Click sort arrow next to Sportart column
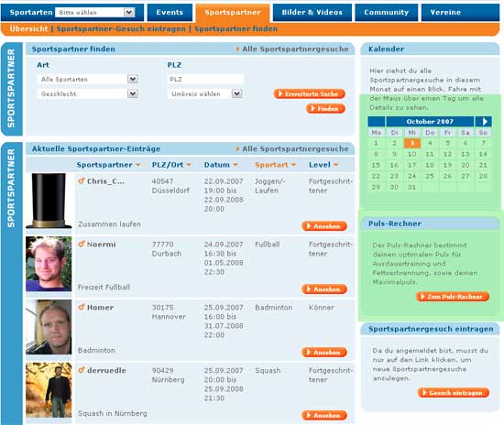Screen dimensions: 504x425 (294, 165)
